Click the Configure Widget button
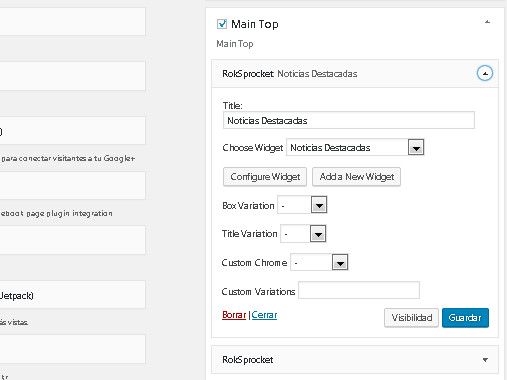This screenshot has width=507, height=380. [x=265, y=177]
